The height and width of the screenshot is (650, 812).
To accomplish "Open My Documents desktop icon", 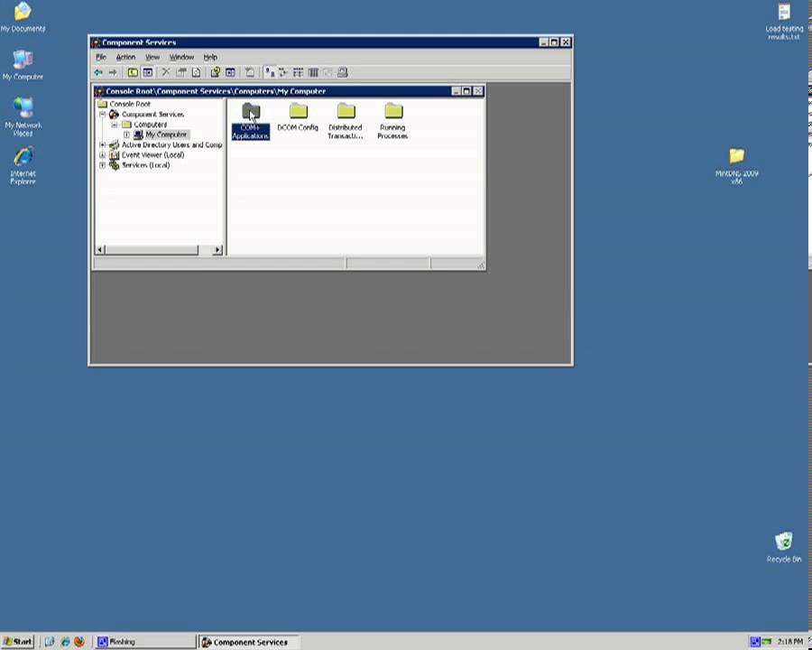I will coord(23,18).
